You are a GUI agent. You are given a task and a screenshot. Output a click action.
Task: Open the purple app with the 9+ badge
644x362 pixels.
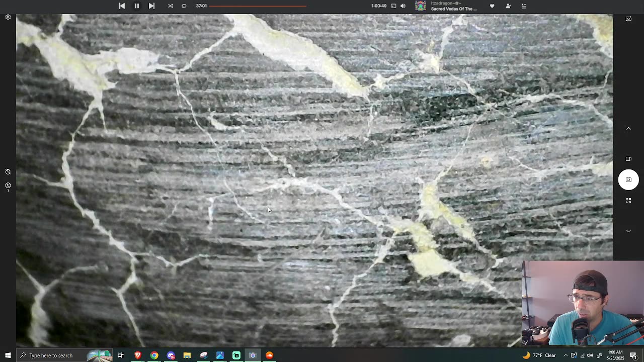(171, 355)
